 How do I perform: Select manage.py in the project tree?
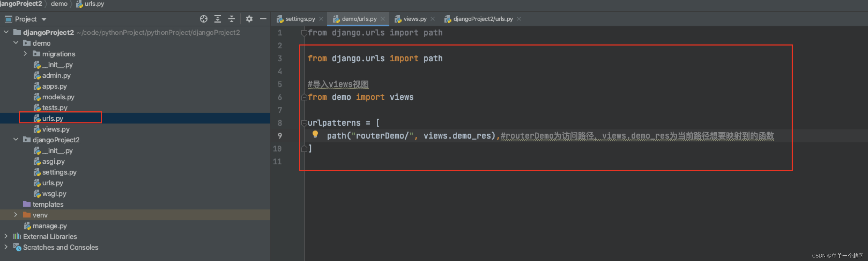click(x=50, y=226)
